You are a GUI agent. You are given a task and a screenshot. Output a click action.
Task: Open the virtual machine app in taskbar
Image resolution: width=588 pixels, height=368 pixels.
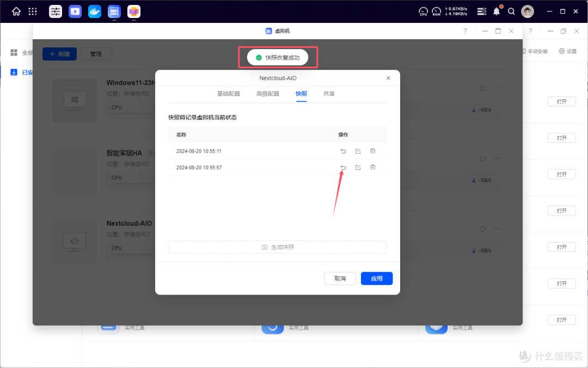coord(114,11)
